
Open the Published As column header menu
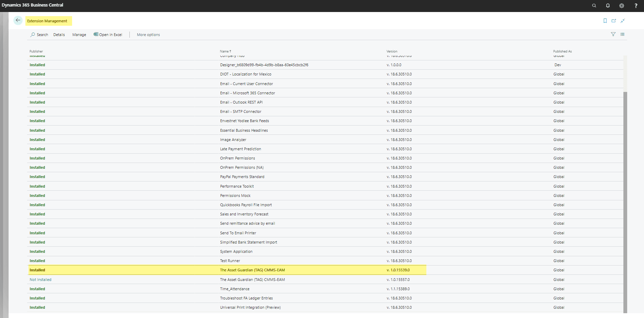(562, 51)
